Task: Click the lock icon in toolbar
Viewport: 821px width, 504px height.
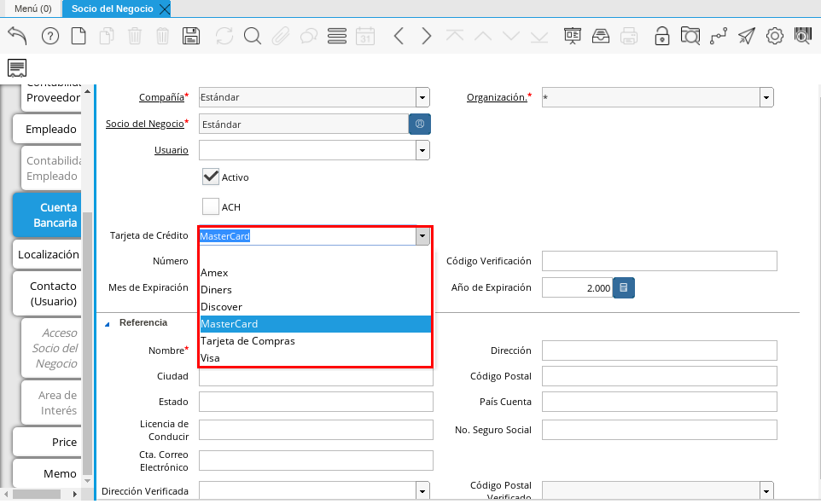Action: 661,36
